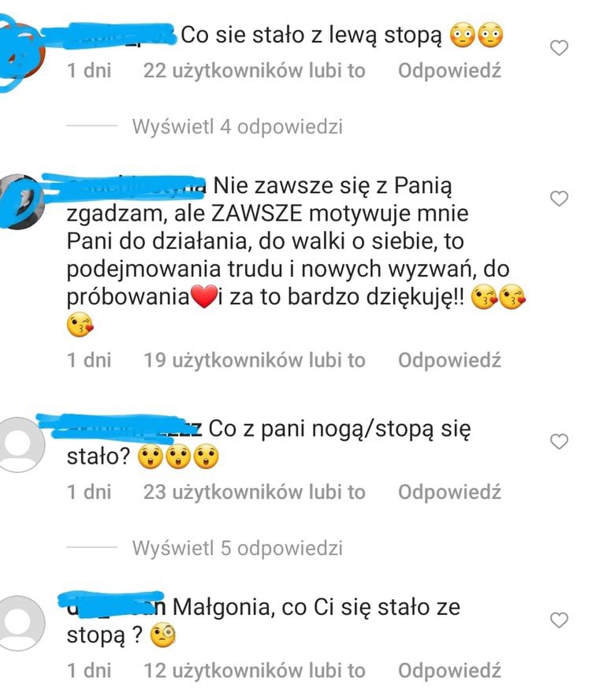Open avatar of first commenter
Viewport: 603px width, 700px height.
[20, 51]
